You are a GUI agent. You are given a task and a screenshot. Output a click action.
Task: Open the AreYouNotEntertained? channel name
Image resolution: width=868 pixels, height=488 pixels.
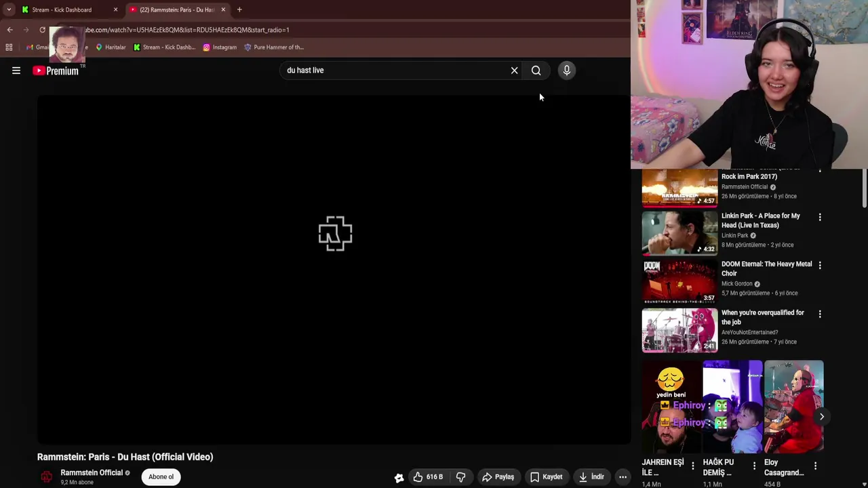click(749, 333)
